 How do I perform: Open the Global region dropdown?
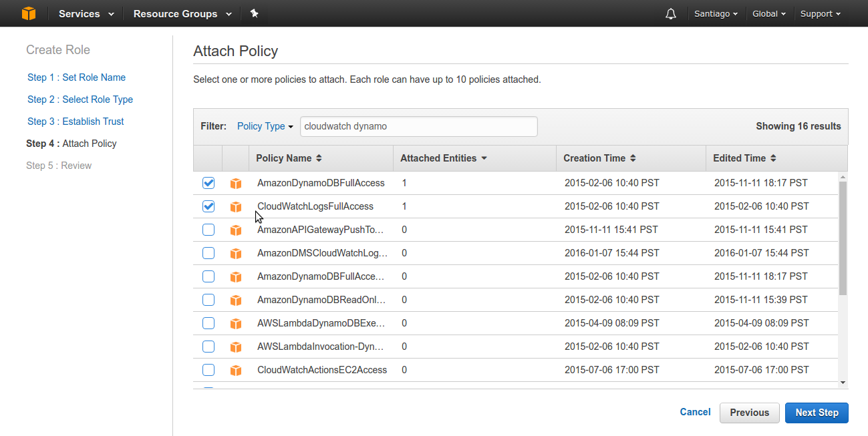click(x=769, y=13)
